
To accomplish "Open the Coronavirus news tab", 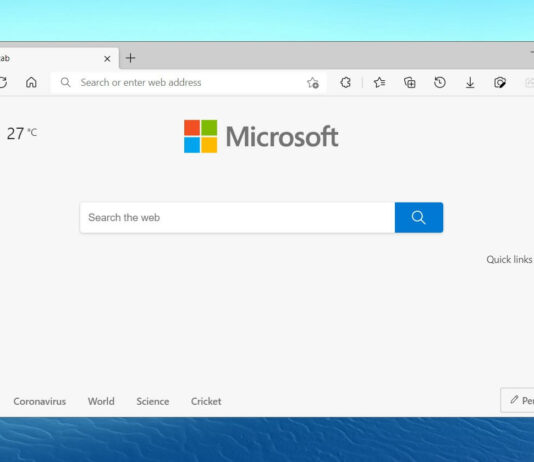I will [40, 401].
